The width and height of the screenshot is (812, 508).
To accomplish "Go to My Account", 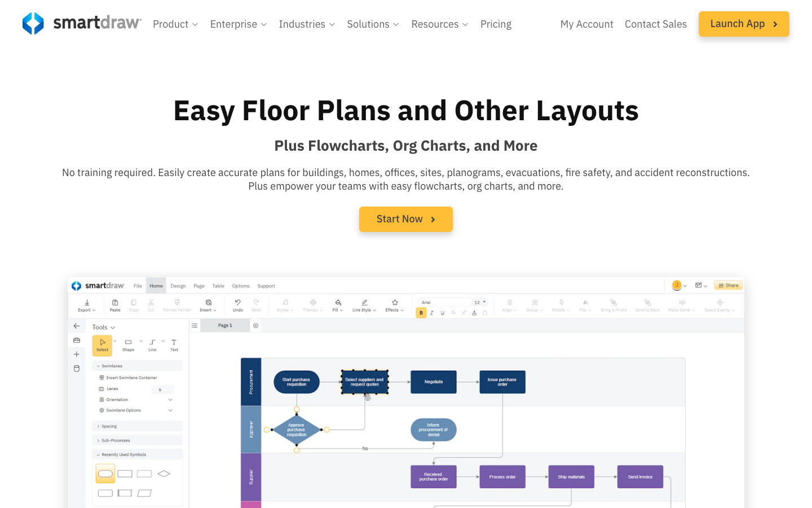I will coord(587,24).
